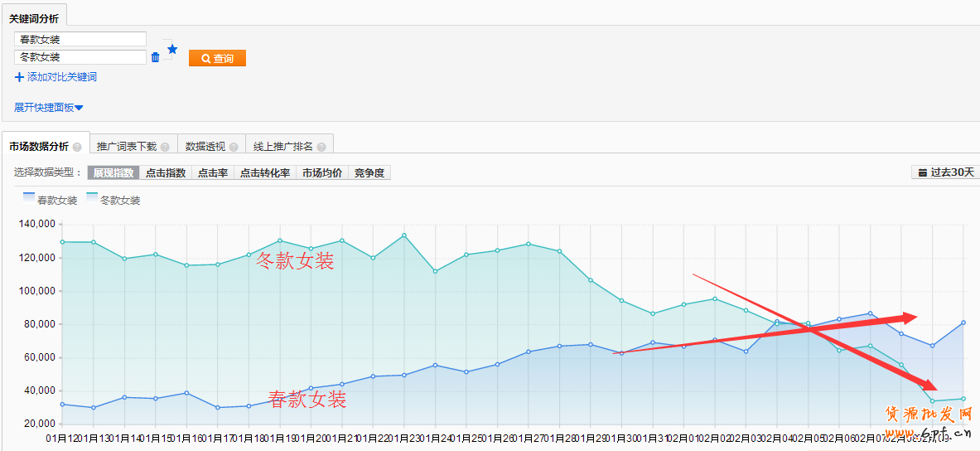Switch data type to 点击转化率

pos(264,173)
